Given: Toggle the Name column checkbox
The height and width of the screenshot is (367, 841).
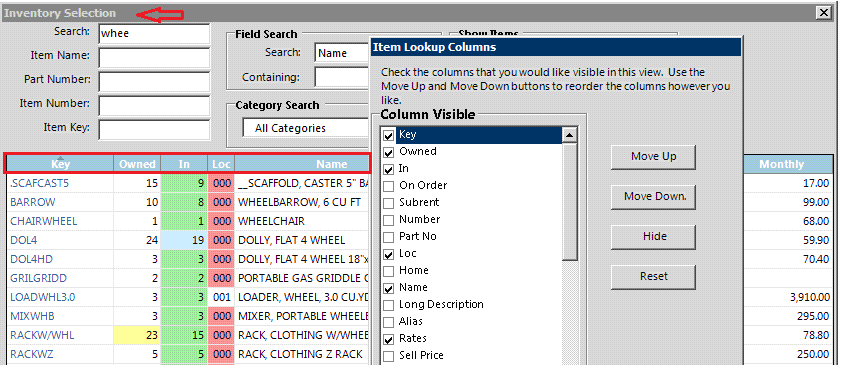Looking at the screenshot, I should [389, 288].
